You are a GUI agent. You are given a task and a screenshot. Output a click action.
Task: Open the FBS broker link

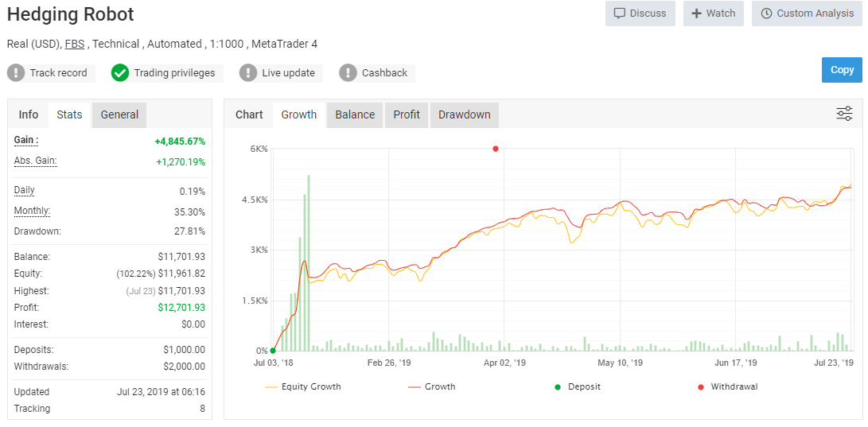click(75, 44)
